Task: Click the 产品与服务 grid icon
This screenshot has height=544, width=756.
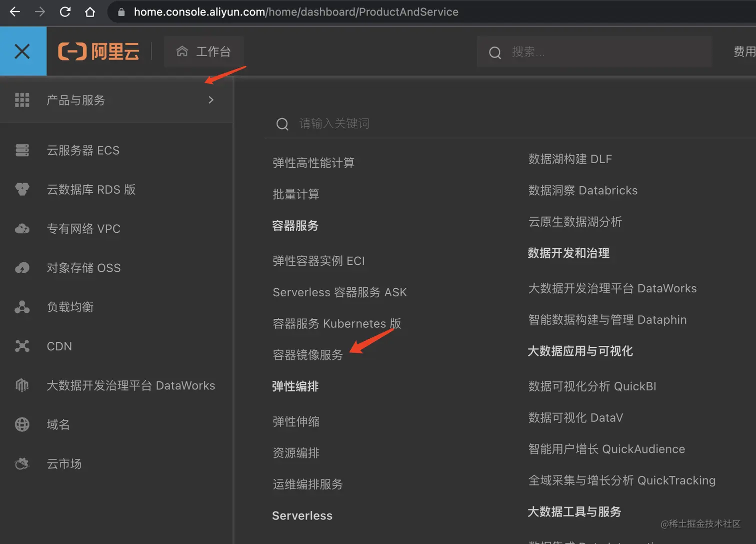Action: [x=22, y=100]
